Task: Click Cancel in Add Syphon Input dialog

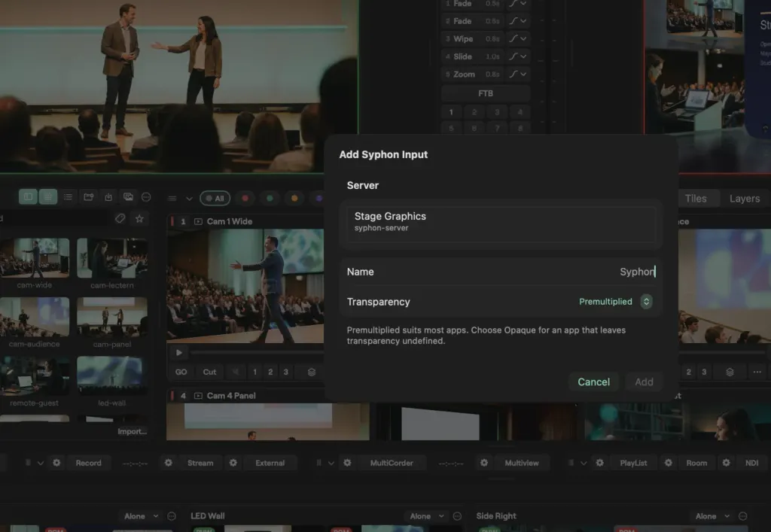Action: [x=593, y=382]
